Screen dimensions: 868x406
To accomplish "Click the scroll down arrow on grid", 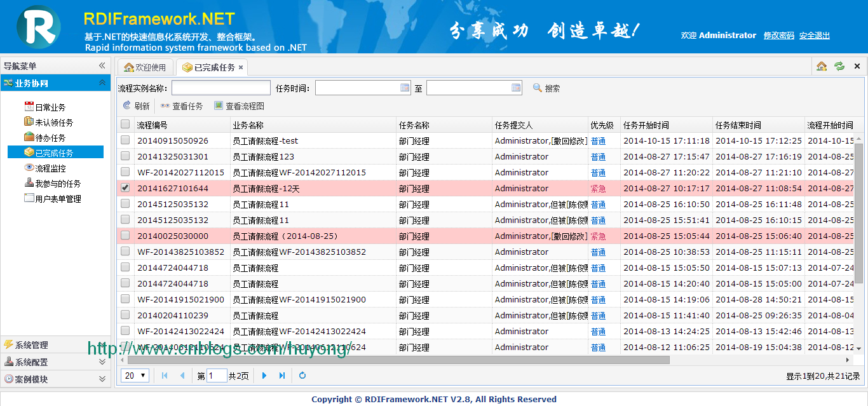I will pos(858,348).
